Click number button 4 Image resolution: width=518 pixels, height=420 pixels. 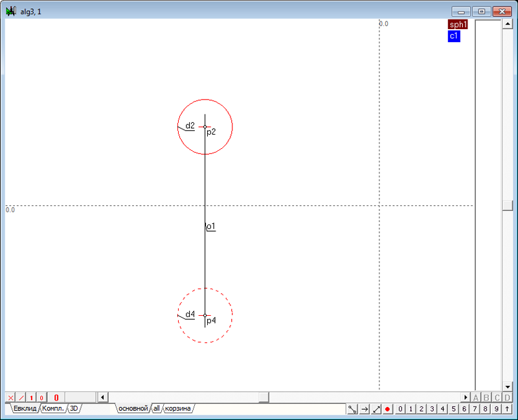coord(443,409)
